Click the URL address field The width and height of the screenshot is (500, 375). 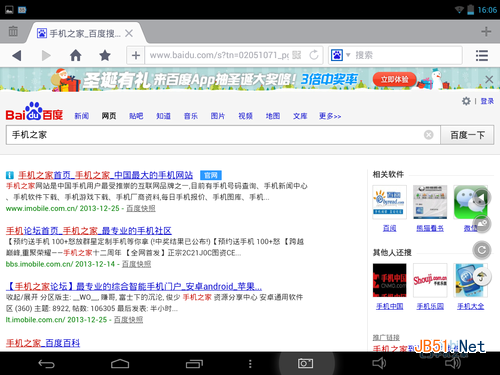coord(219,55)
